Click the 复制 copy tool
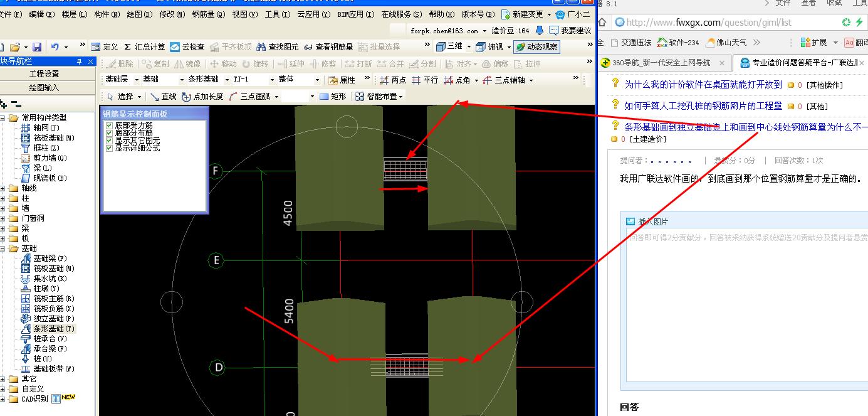868x416 pixels. 156,64
